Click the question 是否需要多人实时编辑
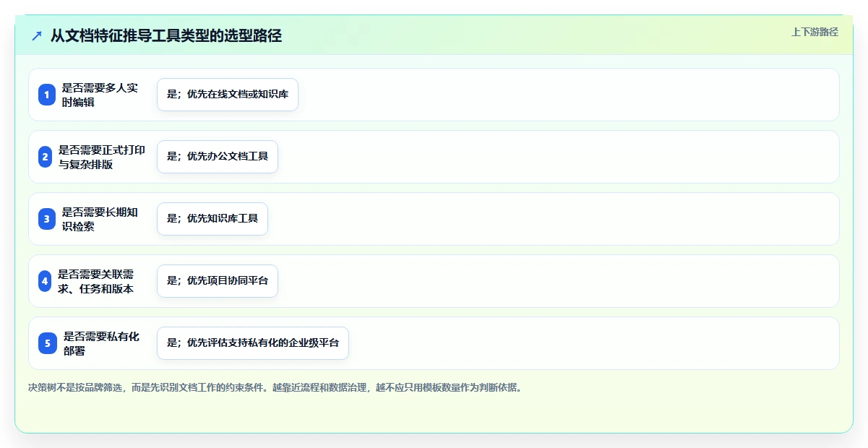The width and height of the screenshot is (868, 448). click(100, 95)
